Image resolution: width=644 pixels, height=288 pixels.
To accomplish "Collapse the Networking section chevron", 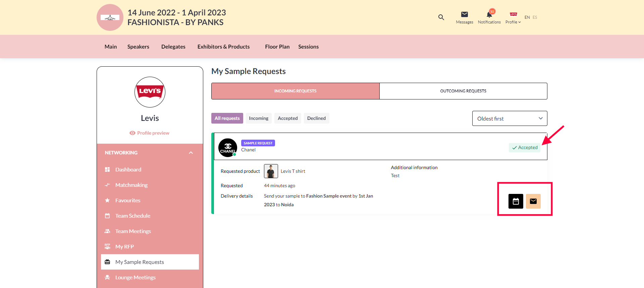I will pos(191,153).
